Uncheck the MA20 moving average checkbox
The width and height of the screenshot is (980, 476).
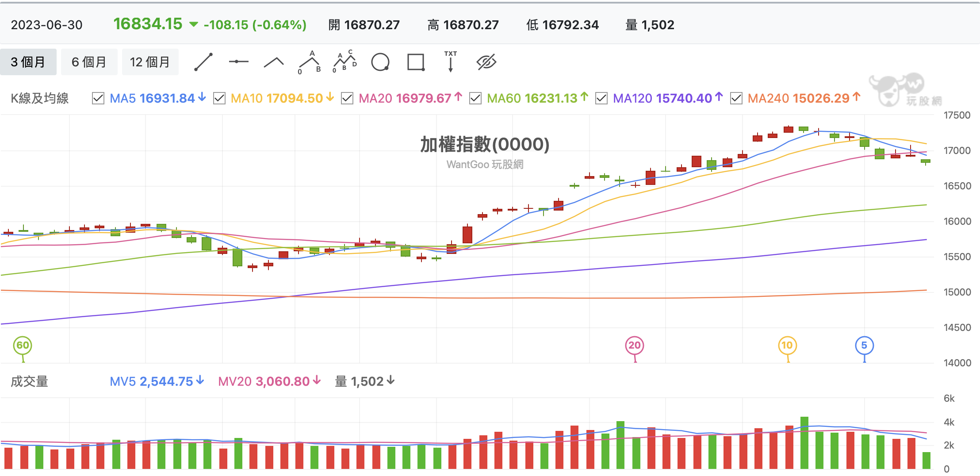click(x=347, y=98)
